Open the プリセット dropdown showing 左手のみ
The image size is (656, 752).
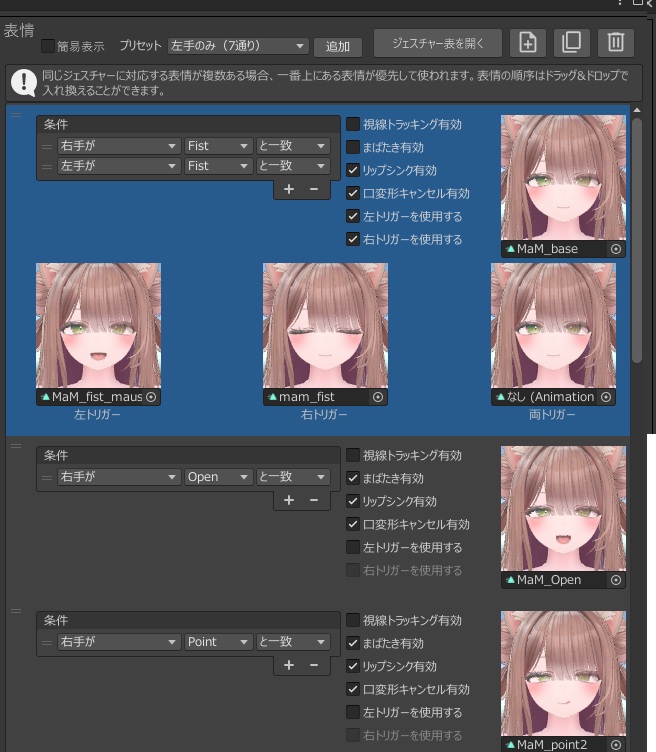(238, 46)
